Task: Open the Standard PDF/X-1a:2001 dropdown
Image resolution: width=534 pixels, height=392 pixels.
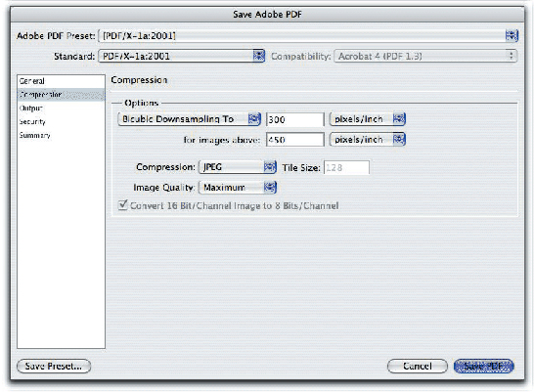Action: (182, 56)
